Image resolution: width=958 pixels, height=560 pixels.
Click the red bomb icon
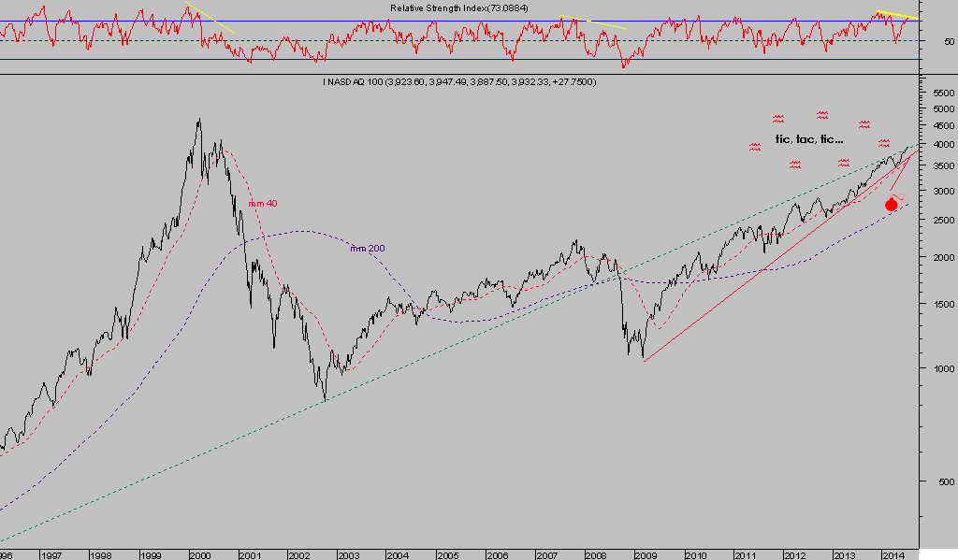[892, 204]
